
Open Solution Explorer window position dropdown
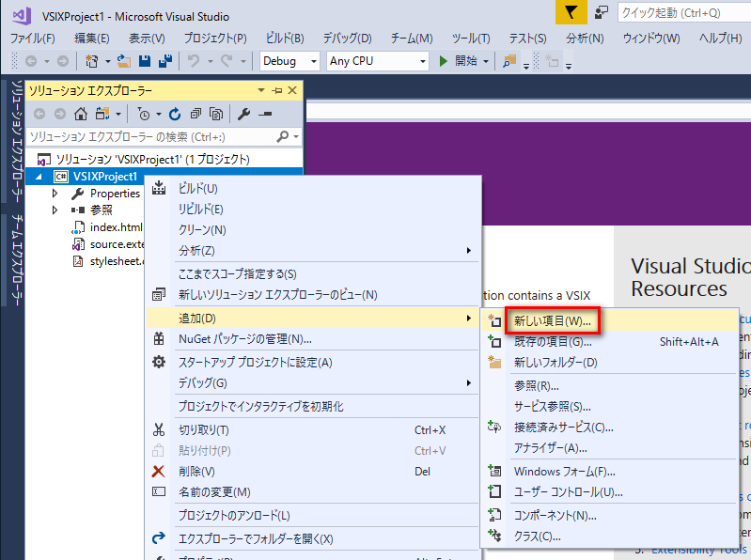click(261, 90)
